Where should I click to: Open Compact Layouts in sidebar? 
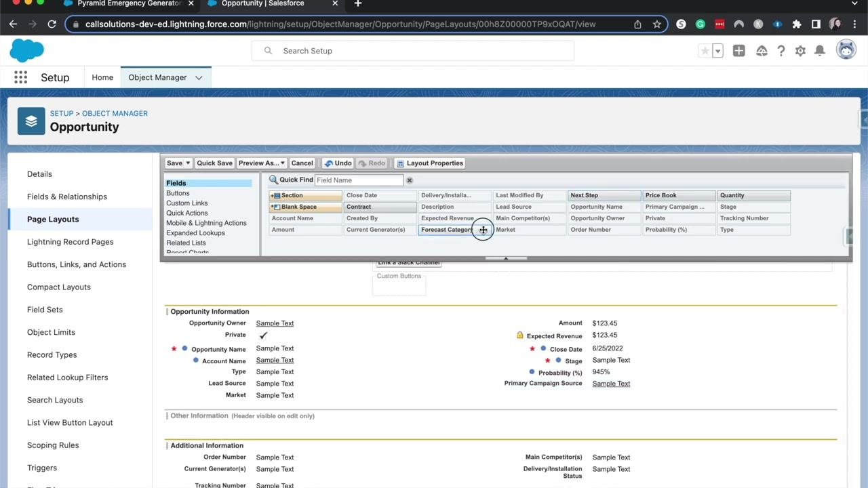(59, 287)
